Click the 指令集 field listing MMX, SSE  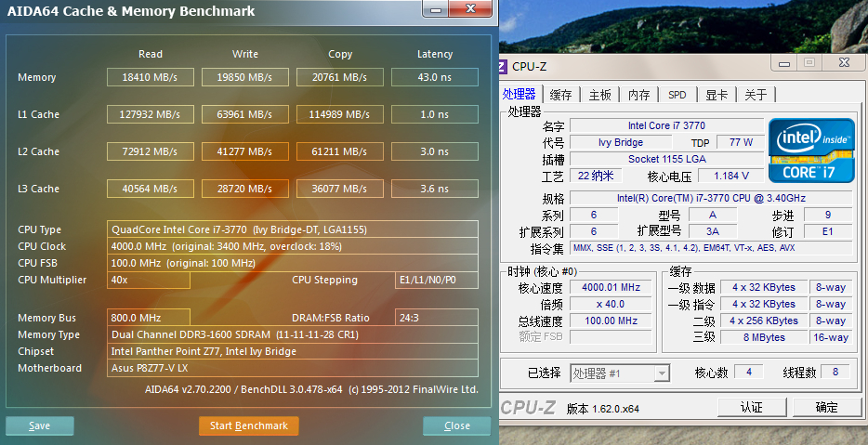pyautogui.click(x=711, y=248)
